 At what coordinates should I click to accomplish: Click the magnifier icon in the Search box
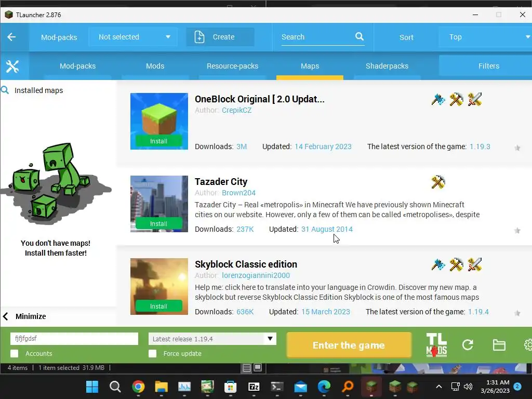pyautogui.click(x=360, y=36)
